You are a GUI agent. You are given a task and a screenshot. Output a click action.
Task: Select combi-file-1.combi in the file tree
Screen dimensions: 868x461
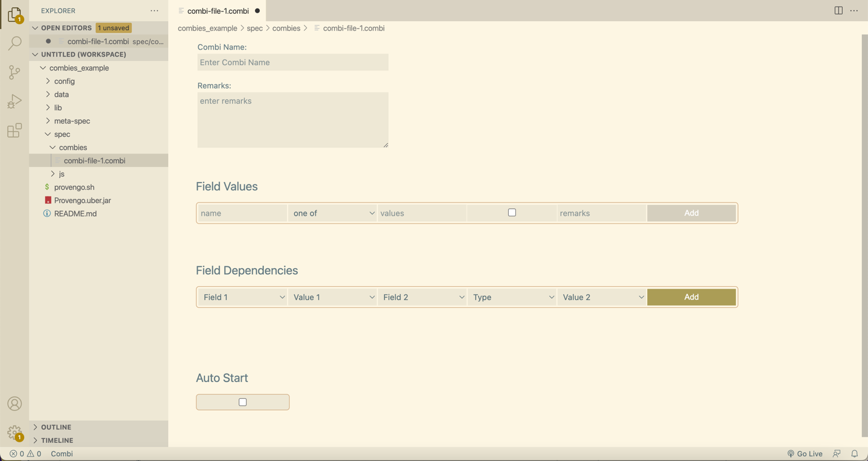pos(99,161)
